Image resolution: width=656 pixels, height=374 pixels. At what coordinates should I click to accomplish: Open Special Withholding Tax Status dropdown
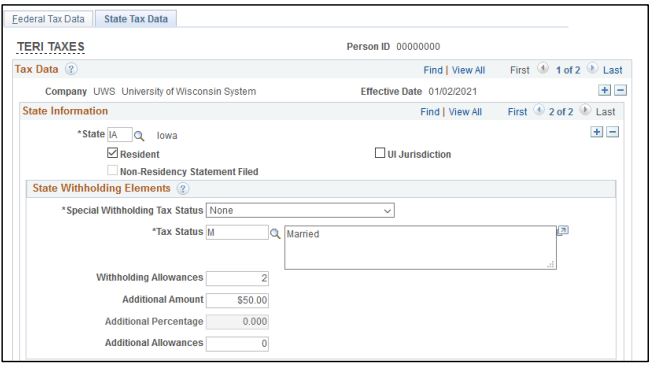coord(300,210)
